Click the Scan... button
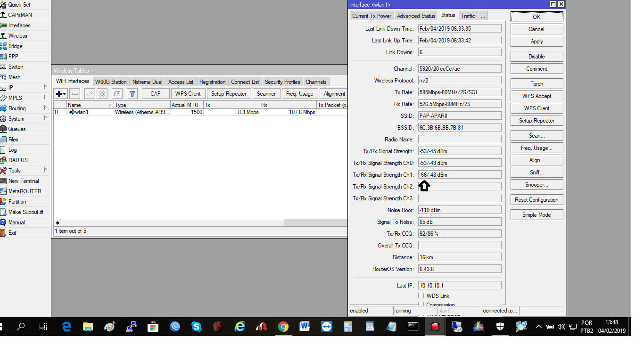 (537, 136)
